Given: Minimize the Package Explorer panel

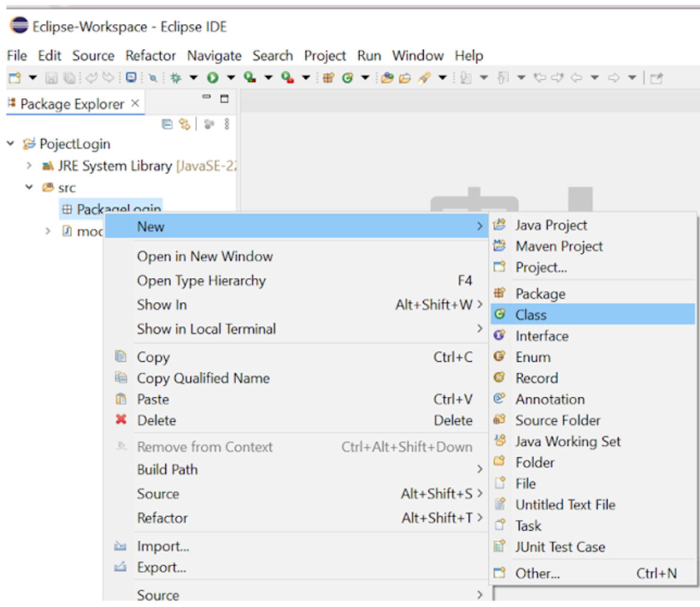Looking at the screenshot, I should pyautogui.click(x=206, y=97).
